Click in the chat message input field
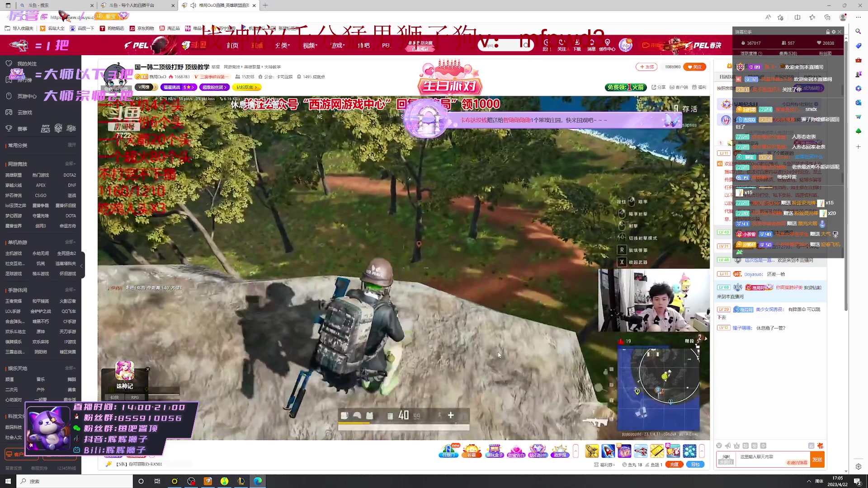The width and height of the screenshot is (868, 488). coord(773,460)
